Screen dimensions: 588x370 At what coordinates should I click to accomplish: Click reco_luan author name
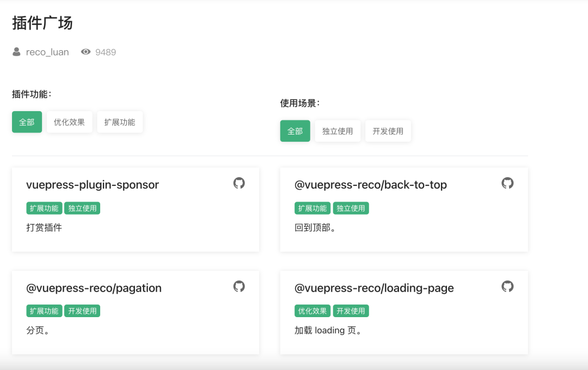coord(47,52)
